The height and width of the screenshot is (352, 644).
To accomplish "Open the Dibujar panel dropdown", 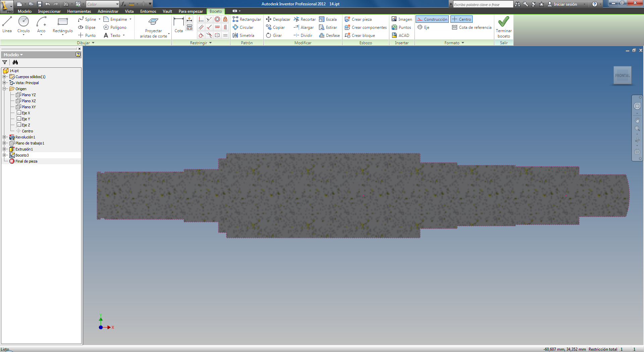I will (x=86, y=43).
